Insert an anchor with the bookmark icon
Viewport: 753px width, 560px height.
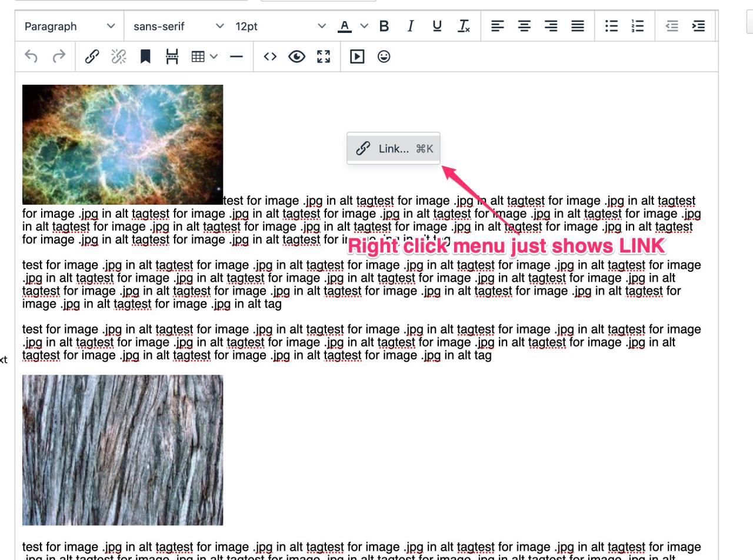coord(145,56)
